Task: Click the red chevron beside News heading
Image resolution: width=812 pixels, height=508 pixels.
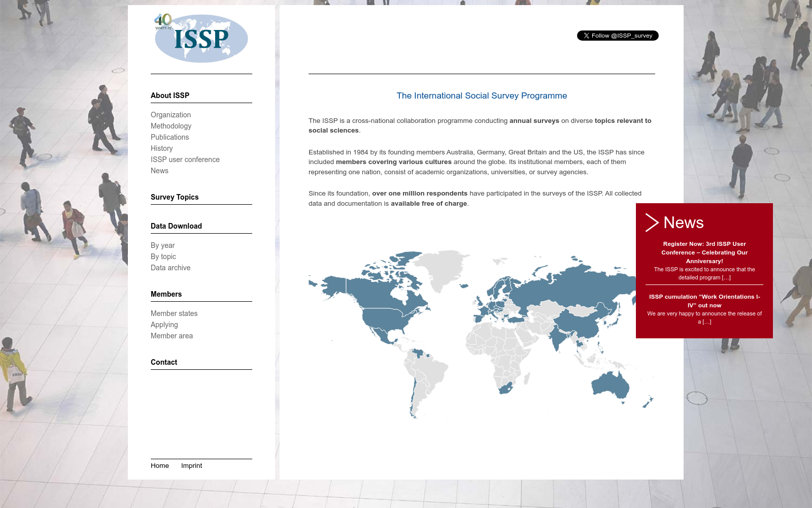Action: pos(653,223)
